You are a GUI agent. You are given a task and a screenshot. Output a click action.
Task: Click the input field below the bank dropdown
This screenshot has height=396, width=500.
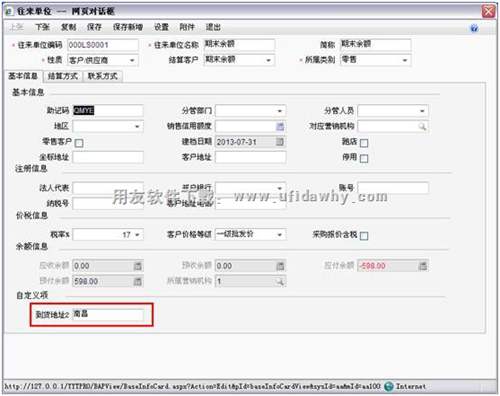[x=250, y=203]
